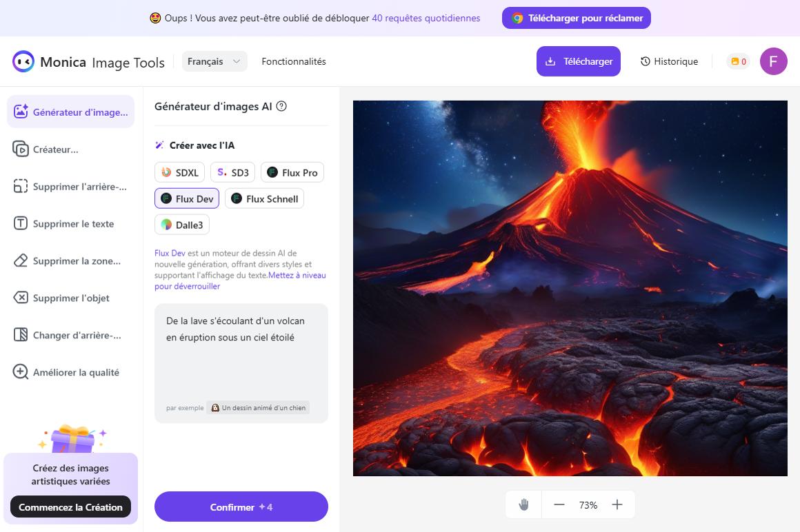Activate the hand pan tool
800x532 pixels.
click(523, 504)
